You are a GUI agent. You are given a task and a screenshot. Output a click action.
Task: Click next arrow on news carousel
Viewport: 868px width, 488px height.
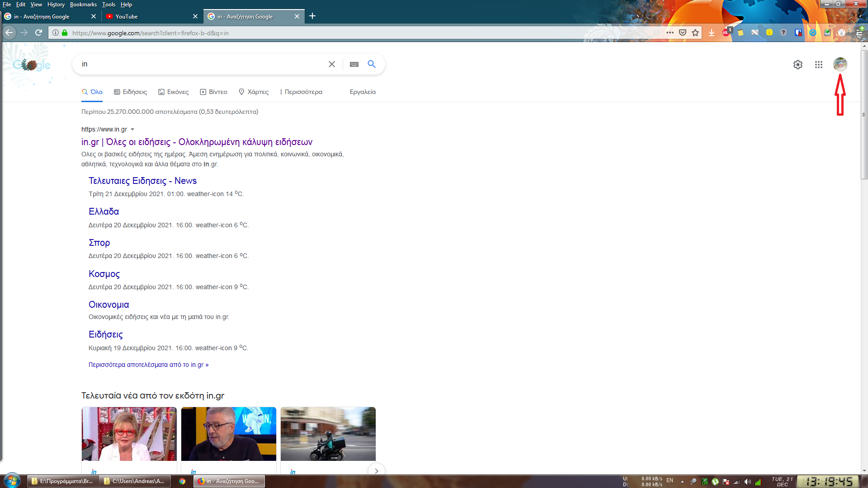tap(376, 470)
